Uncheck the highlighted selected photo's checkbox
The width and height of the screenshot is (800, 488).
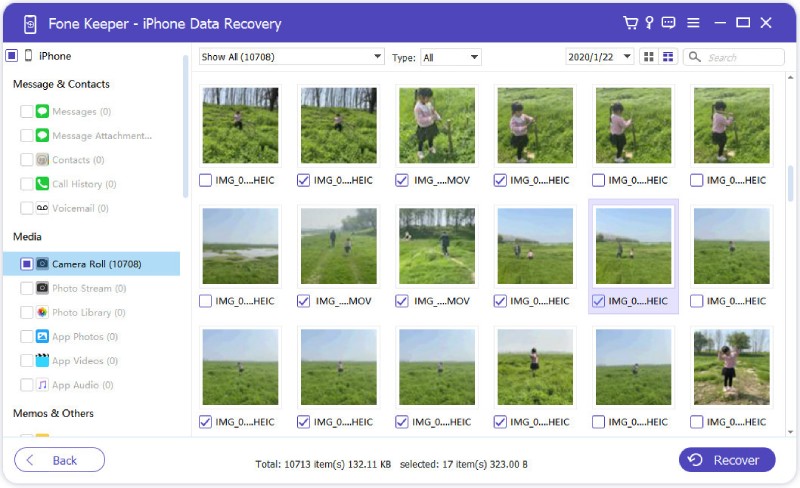tap(598, 301)
